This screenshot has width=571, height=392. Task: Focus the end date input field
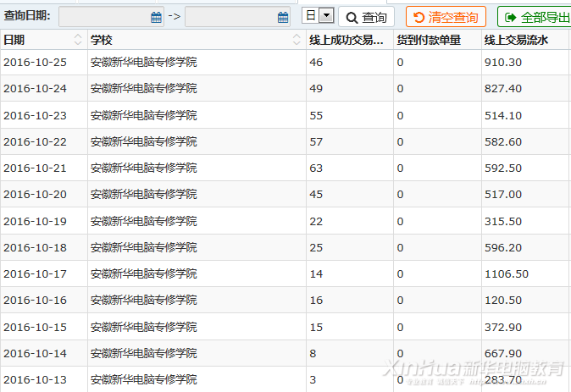click(x=230, y=17)
